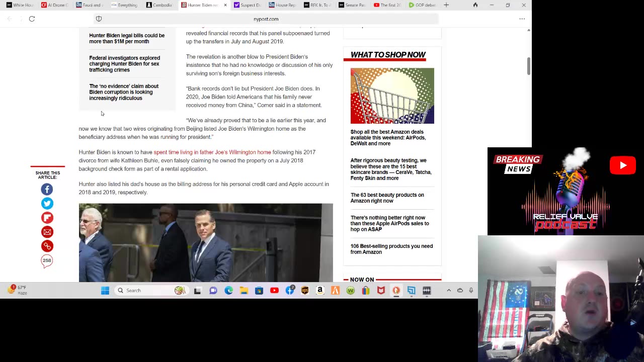Open '63 best beauty products on Amazon' link
Viewport: 644px width, 362px height.
387,198
